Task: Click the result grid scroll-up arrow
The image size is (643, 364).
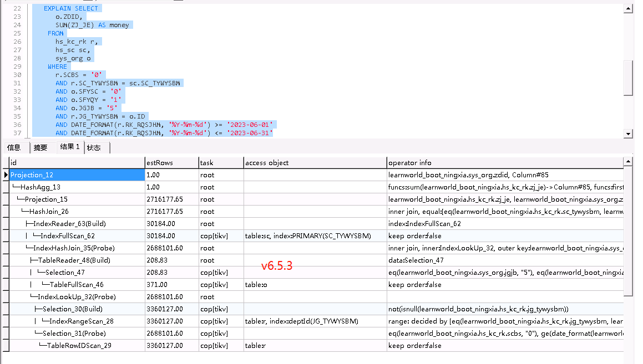Action: pyautogui.click(x=628, y=162)
